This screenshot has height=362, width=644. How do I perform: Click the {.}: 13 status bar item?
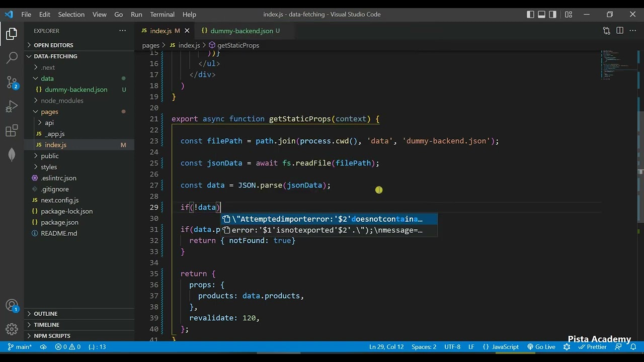(x=97, y=347)
